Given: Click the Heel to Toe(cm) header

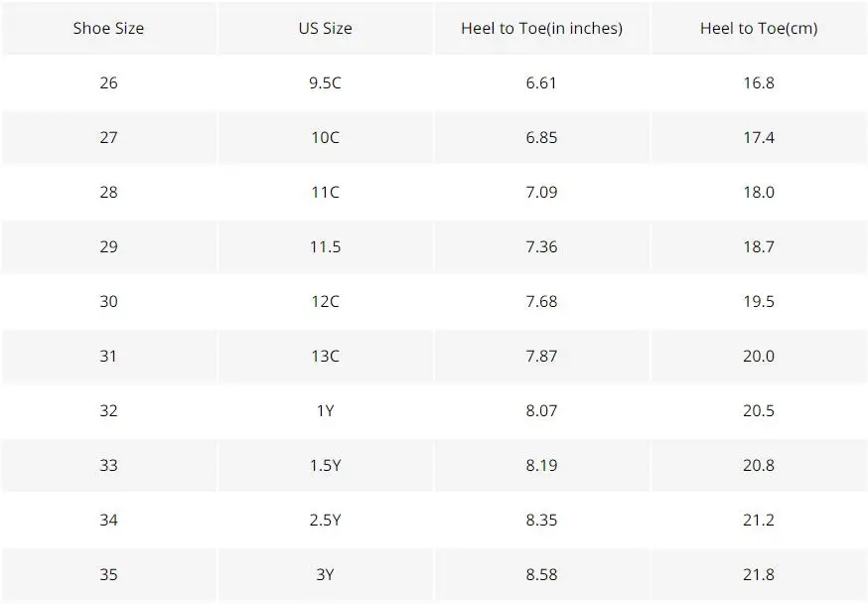Looking at the screenshot, I should (759, 28).
